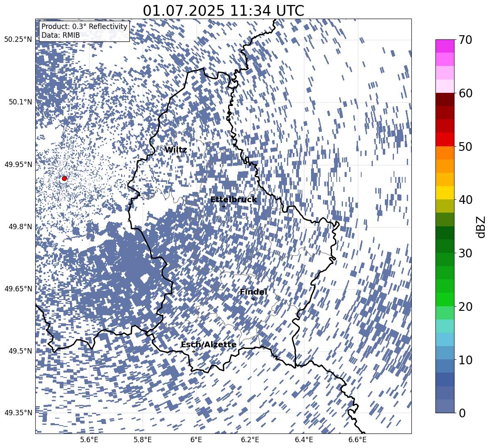Click the colorbar tick label 10

tap(466, 360)
